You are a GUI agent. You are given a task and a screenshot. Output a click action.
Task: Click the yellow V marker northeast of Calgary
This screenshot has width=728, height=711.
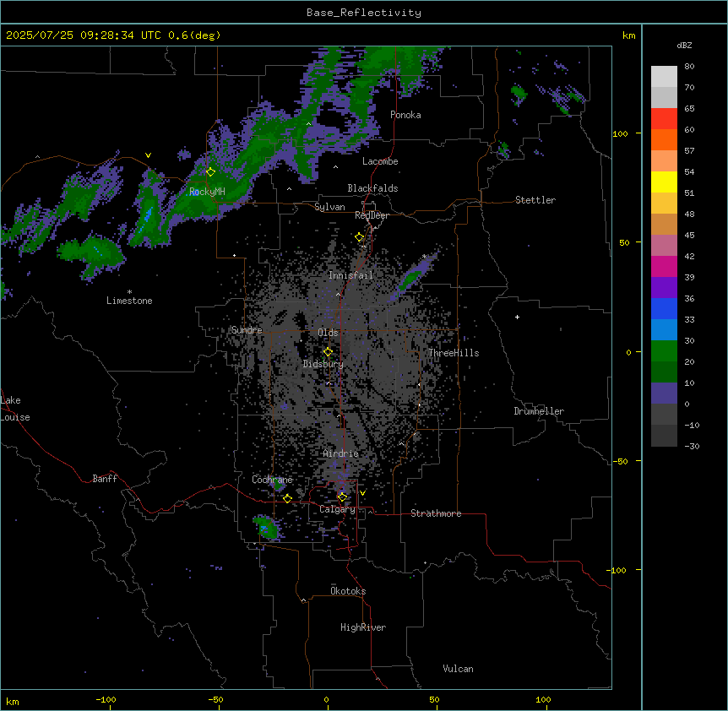362,493
